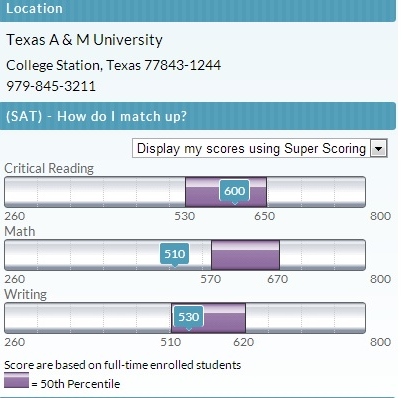
Task: Click the Critical Reading label
Action: coord(49,169)
